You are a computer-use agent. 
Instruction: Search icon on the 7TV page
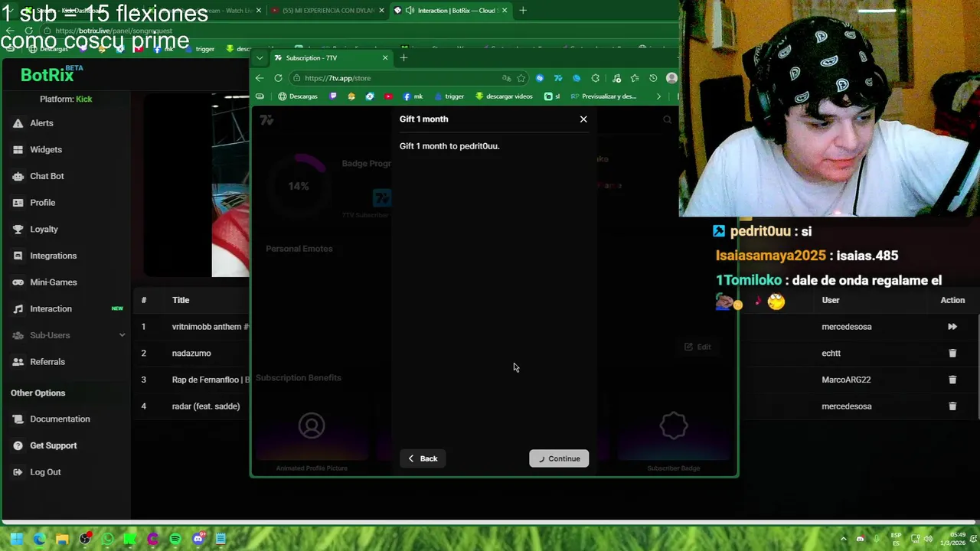point(668,120)
